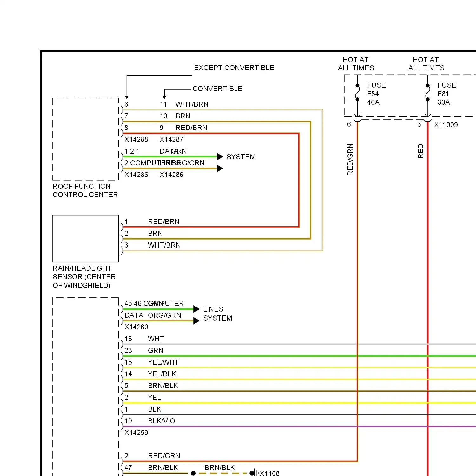Screen dimensions: 476x476
Task: Click GRN label at pin 23
Action: (155, 350)
